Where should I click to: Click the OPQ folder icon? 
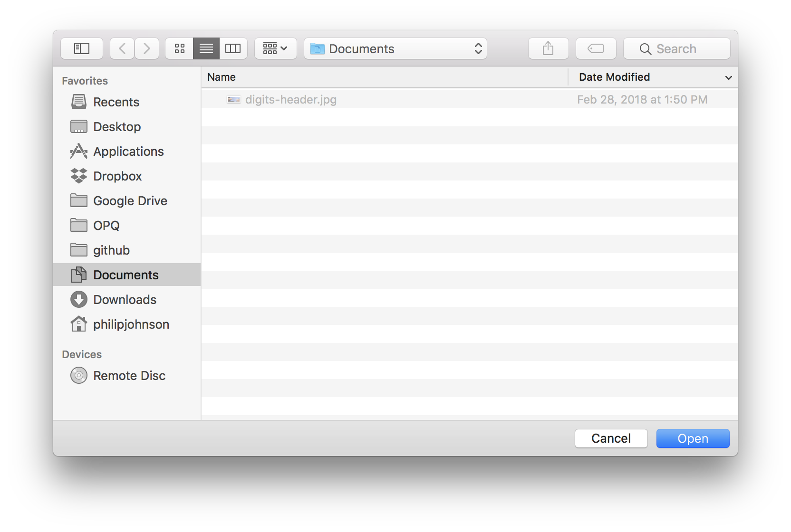[79, 225]
